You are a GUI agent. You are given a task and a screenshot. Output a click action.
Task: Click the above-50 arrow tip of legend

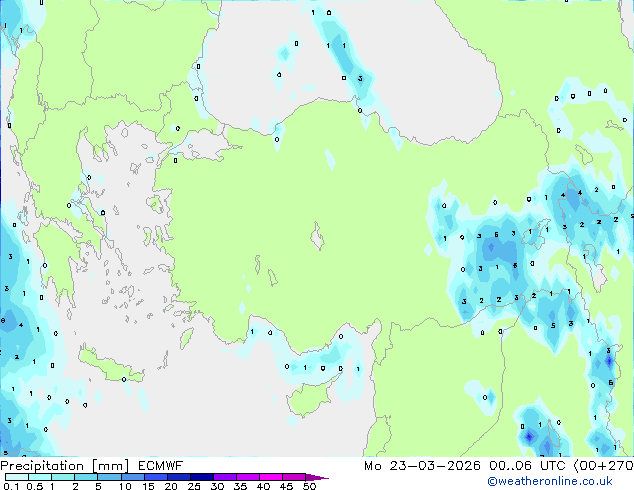tap(317, 478)
